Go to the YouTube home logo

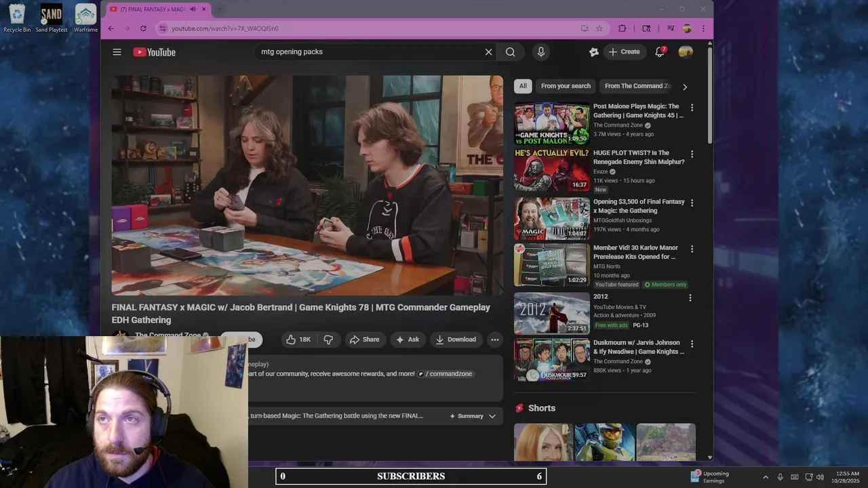click(x=155, y=52)
